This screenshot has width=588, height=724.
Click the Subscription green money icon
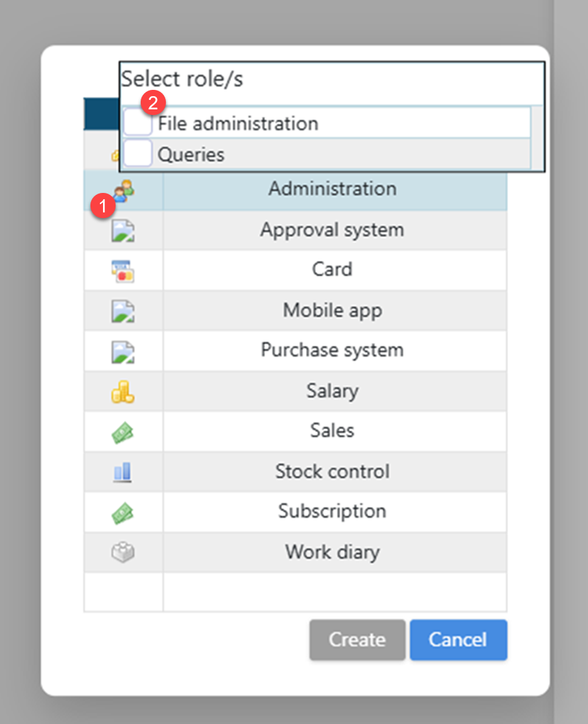[123, 512]
